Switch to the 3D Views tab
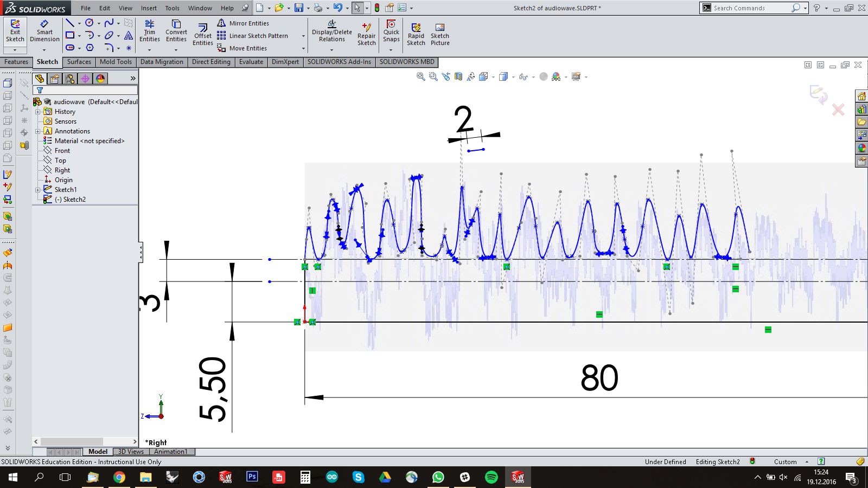Image resolution: width=868 pixels, height=488 pixels. point(131,452)
